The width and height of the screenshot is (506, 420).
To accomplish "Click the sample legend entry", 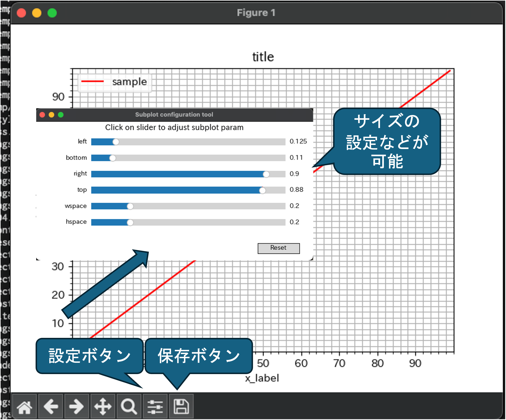I will point(129,82).
